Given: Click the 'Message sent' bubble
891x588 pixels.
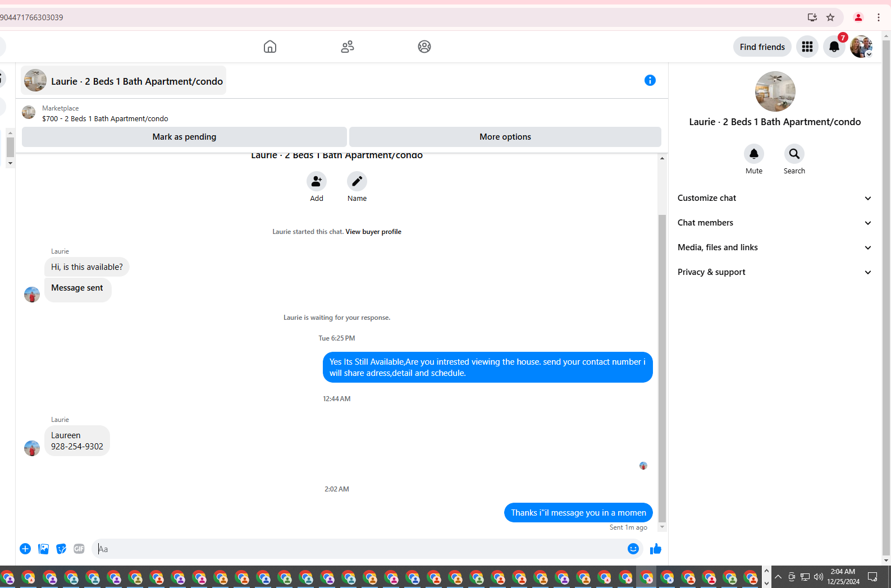Looking at the screenshot, I should pyautogui.click(x=77, y=290).
